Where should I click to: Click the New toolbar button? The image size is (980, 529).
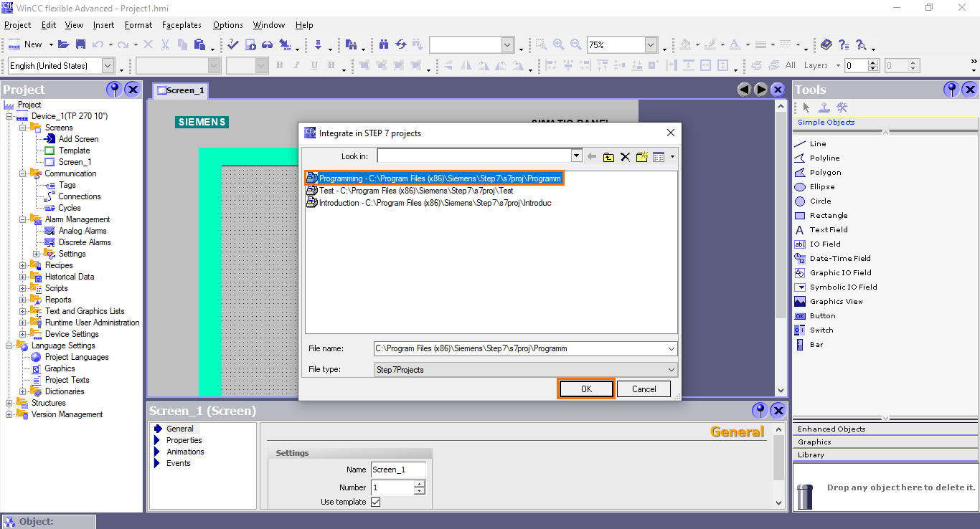coord(26,44)
